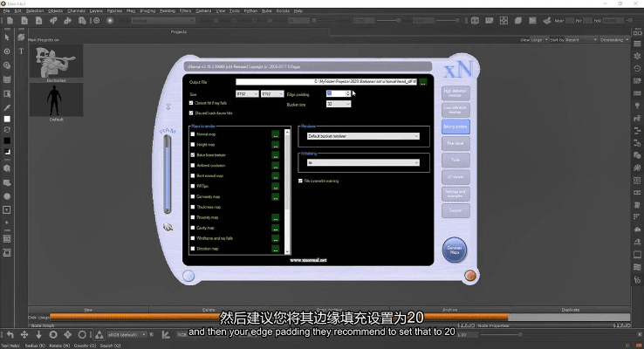Open the second Size dropdown (height)

(x=272, y=94)
